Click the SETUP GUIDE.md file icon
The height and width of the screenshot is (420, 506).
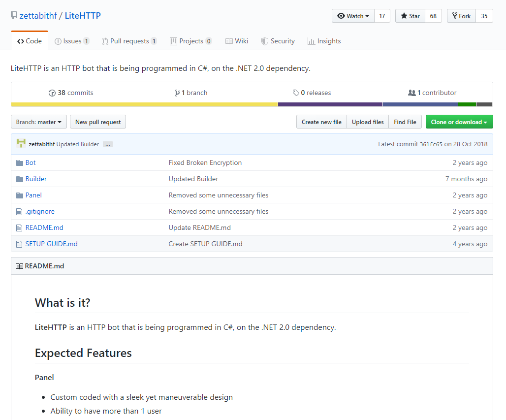click(x=19, y=244)
